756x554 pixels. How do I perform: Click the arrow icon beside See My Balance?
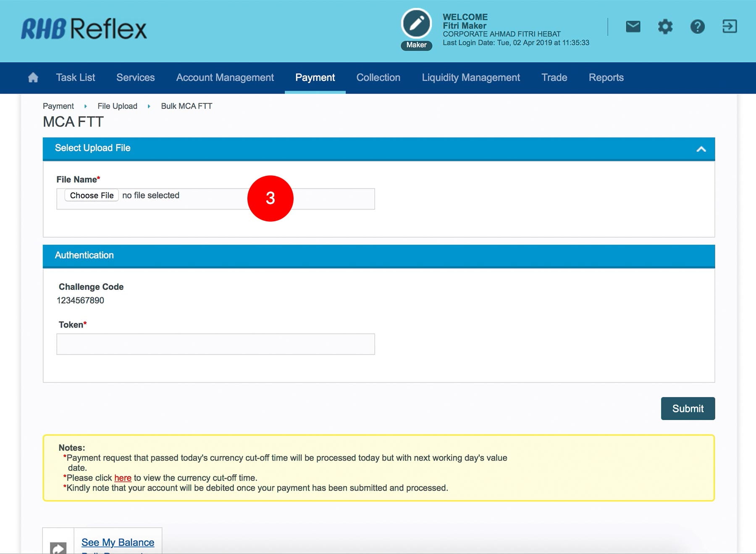pyautogui.click(x=58, y=547)
